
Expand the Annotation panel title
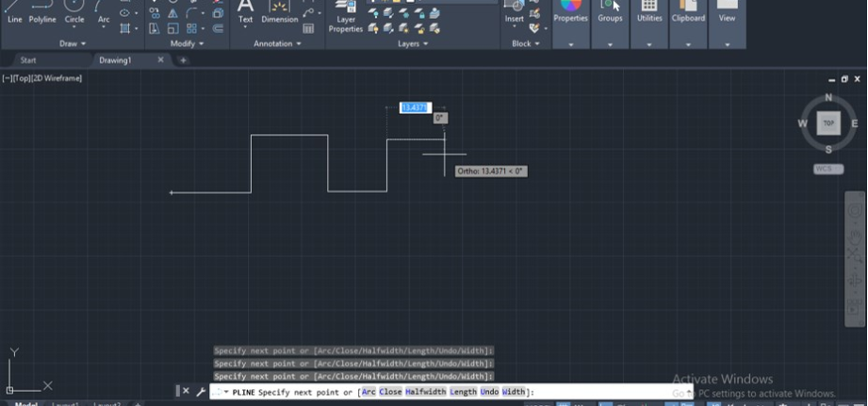277,43
